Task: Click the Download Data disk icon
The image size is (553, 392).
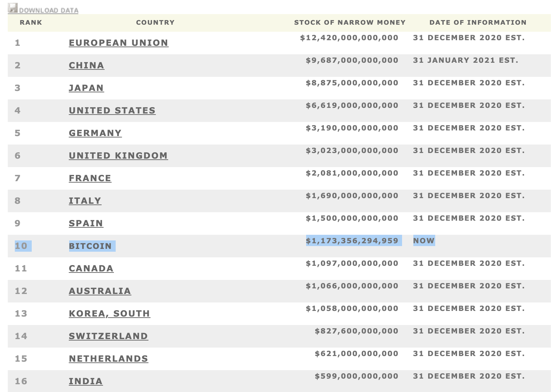Action: click(13, 8)
